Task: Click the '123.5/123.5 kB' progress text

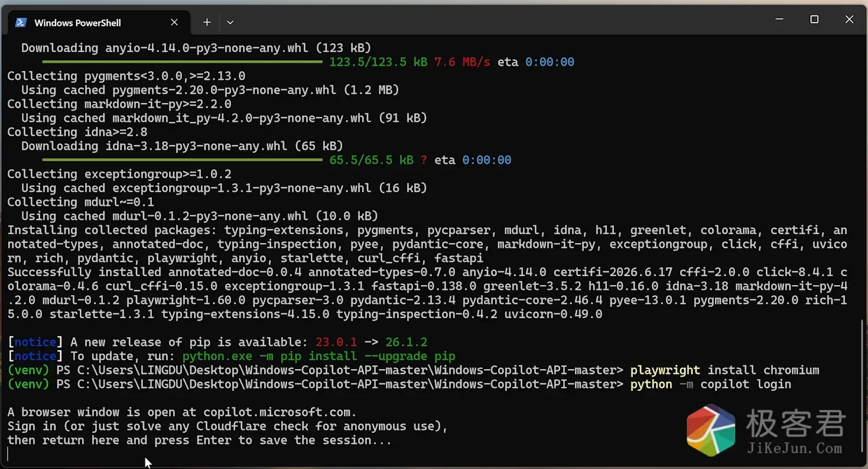Action: 378,62
